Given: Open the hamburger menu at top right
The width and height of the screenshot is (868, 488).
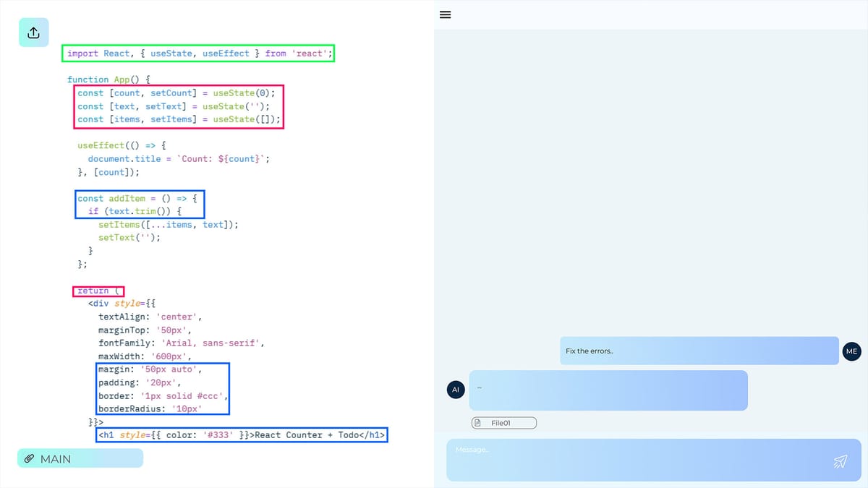Looking at the screenshot, I should tap(445, 14).
